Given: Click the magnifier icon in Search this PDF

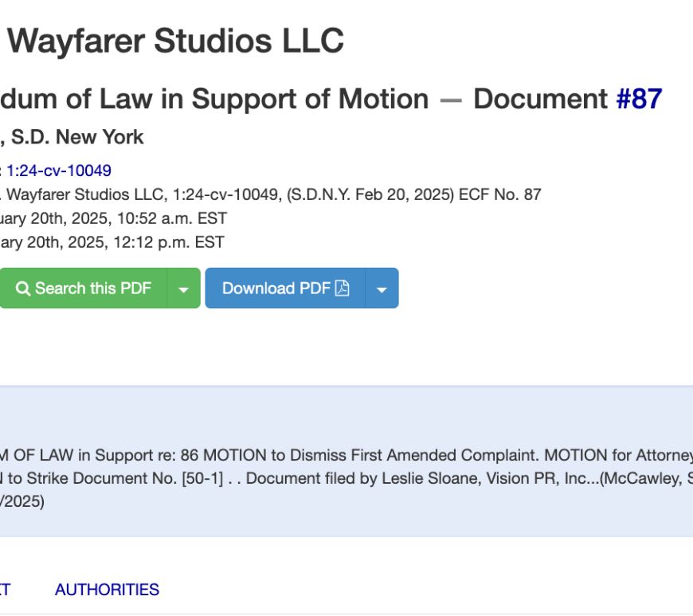Looking at the screenshot, I should point(23,288).
